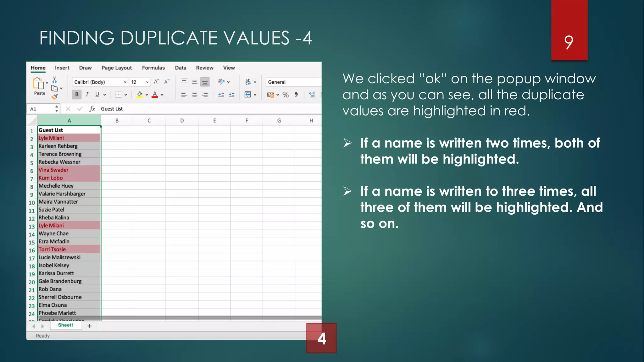The width and height of the screenshot is (644, 362).
Task: Click the next sheet navigation arrow
Action: coord(43,326)
